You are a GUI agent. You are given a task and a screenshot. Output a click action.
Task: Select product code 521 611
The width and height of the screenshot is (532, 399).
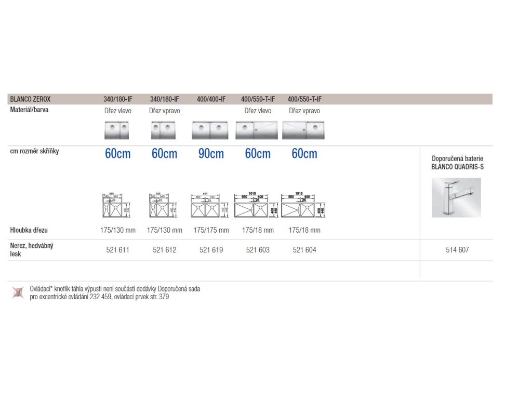tap(118, 250)
